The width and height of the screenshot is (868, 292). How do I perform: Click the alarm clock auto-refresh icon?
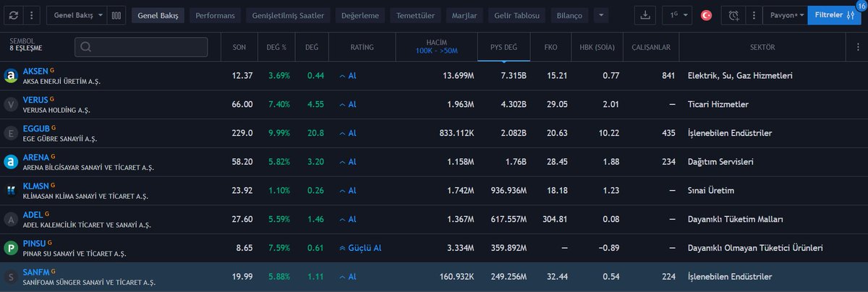[x=734, y=15]
